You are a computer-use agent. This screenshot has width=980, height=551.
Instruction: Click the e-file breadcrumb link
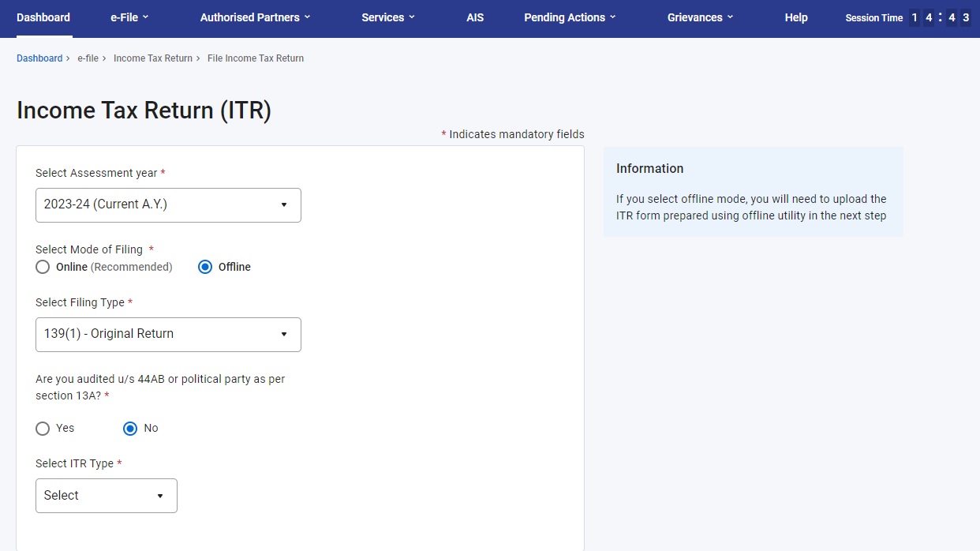click(88, 58)
